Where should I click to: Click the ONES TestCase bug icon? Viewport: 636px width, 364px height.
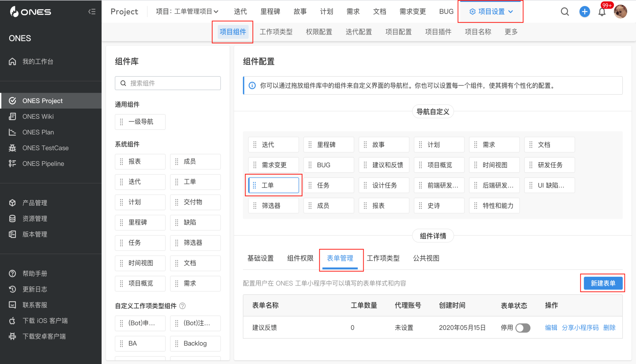click(12, 148)
